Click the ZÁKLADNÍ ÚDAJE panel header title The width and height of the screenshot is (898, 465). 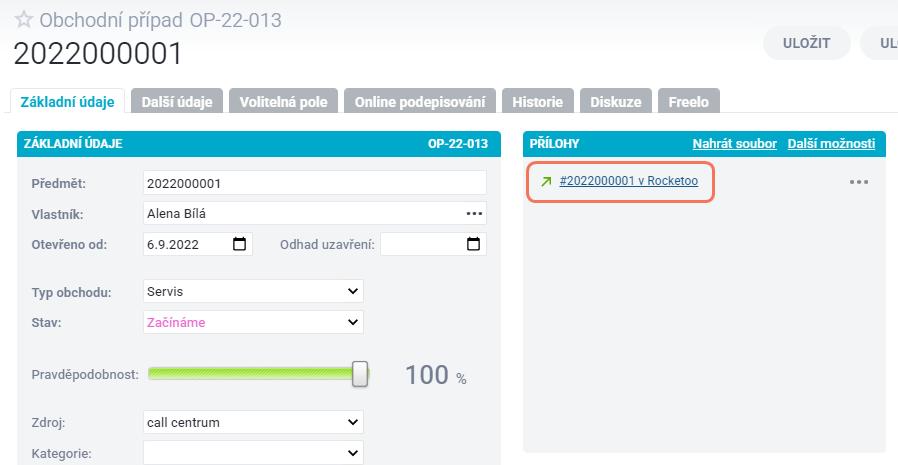73,144
